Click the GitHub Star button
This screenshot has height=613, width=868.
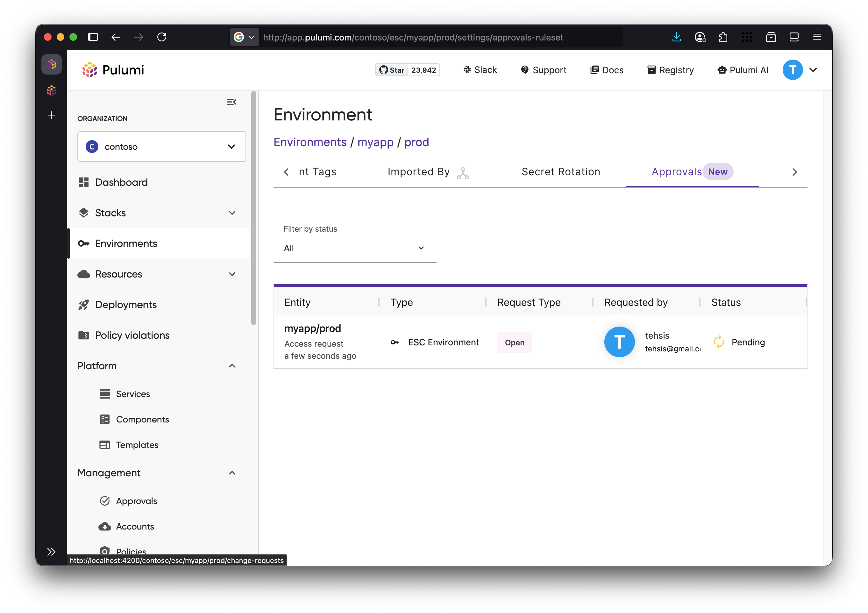pos(392,70)
